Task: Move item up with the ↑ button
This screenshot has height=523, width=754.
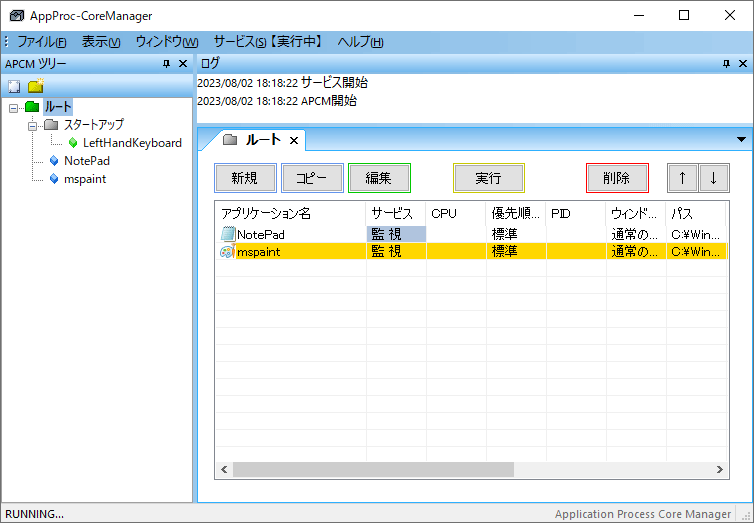Action: coord(682,178)
